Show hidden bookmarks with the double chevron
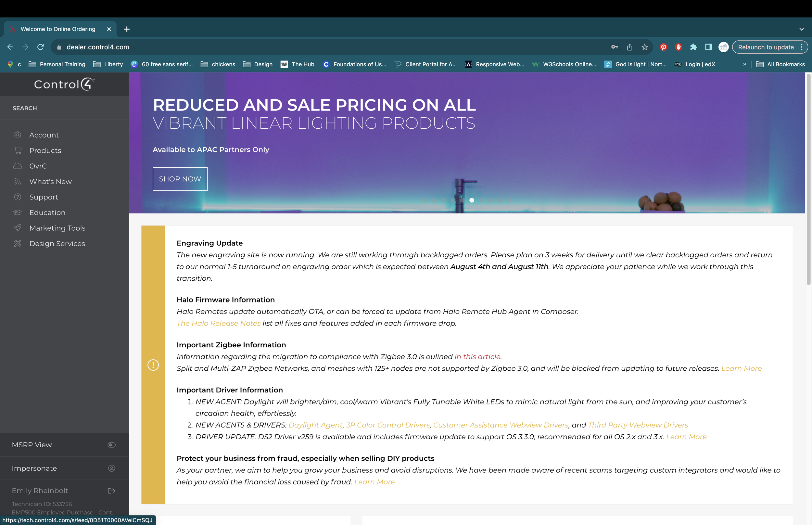 pyautogui.click(x=744, y=64)
